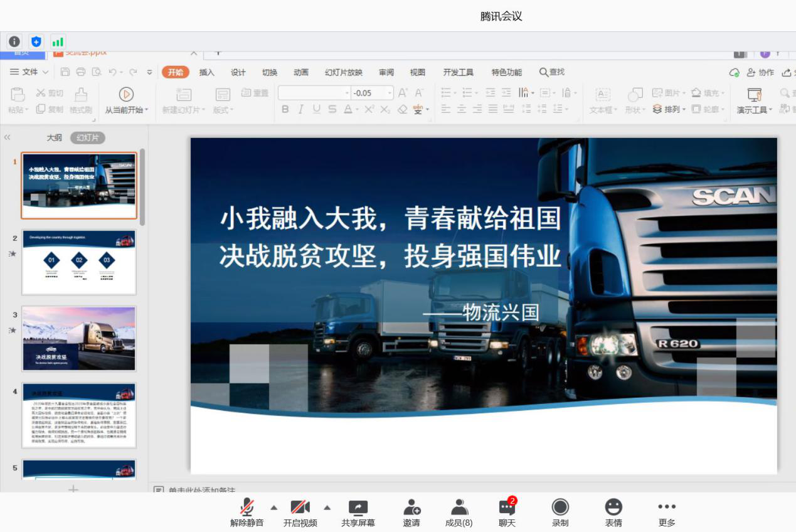Open the Insert (插入) ribbon tab
Image resolution: width=796 pixels, height=532 pixels.
207,72
